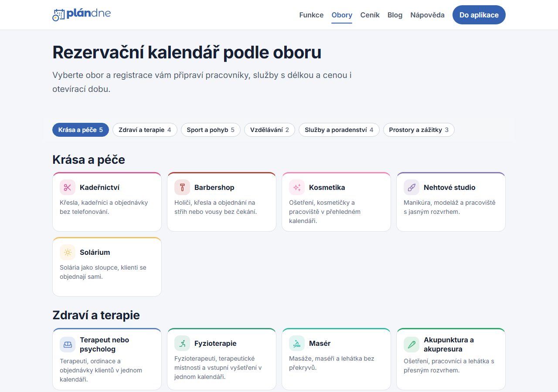Click the plándne logo
The width and height of the screenshot is (558, 392).
coord(82,14)
